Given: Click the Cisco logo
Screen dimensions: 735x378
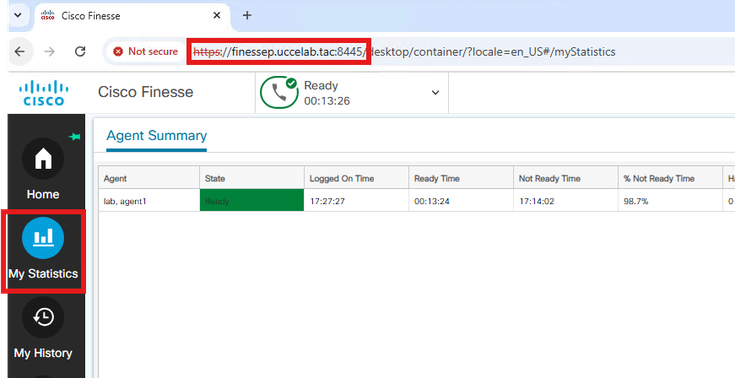Looking at the screenshot, I should (x=44, y=92).
